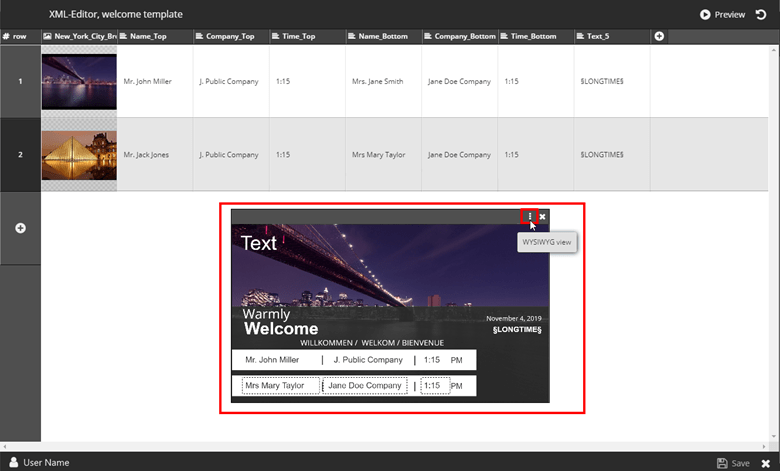Select the New_York_City_Br column header
This screenshot has height=471, width=780.
click(80, 36)
